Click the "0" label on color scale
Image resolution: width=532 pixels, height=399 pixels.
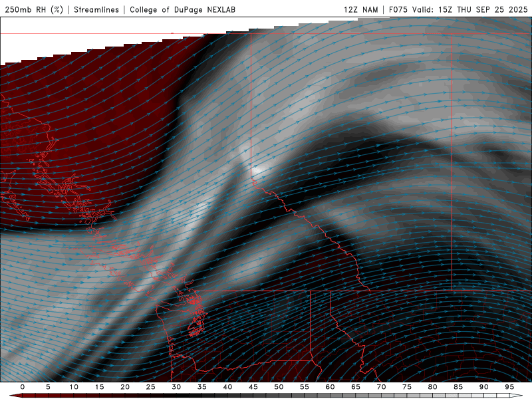click(x=23, y=387)
